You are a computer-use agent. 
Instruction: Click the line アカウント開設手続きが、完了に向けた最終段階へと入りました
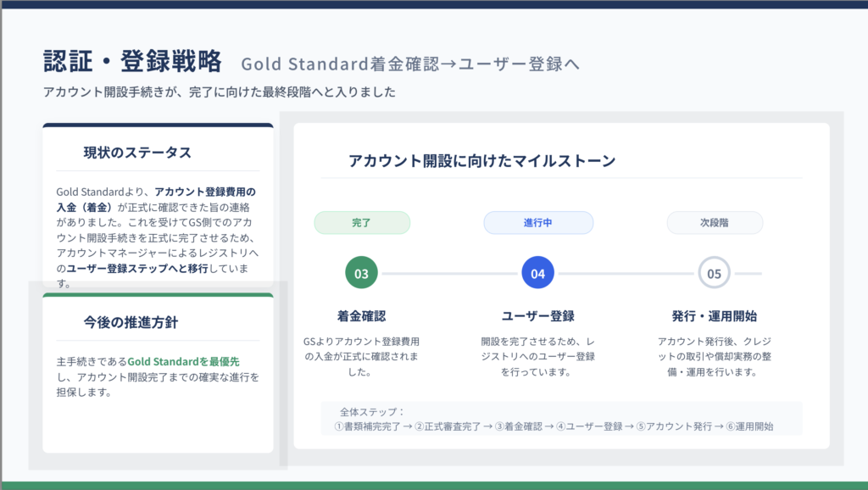pyautogui.click(x=220, y=92)
